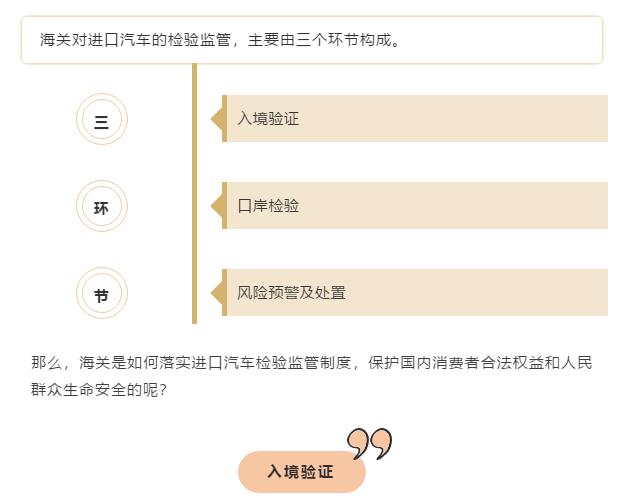Click the text 风险预警及处置 in third bar
This screenshot has width=624, height=501.
291,293
